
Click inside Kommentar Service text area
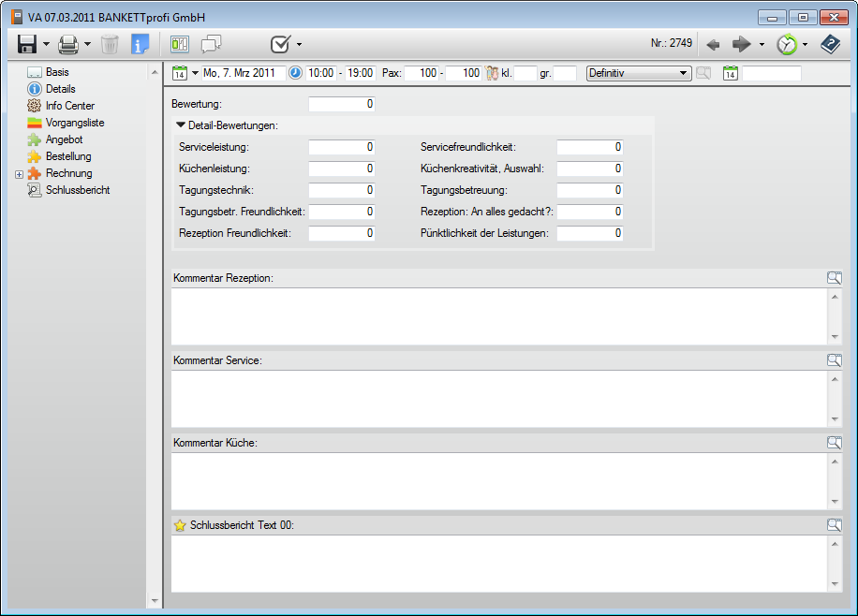click(496, 398)
